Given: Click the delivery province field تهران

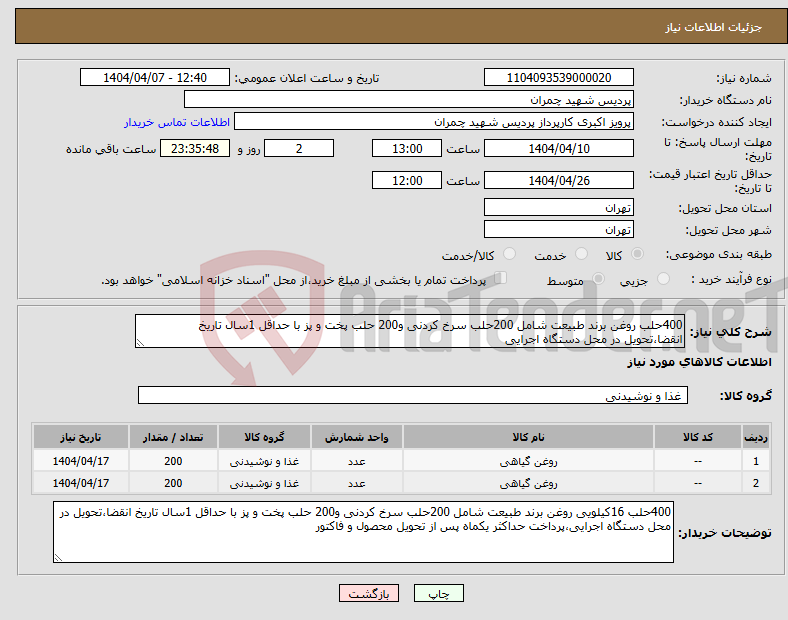Looking at the screenshot, I should coord(558,208).
